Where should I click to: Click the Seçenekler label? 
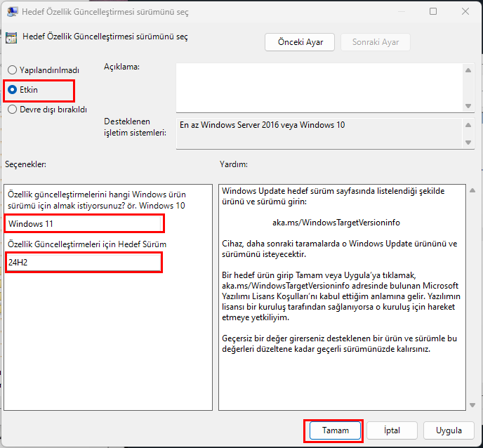(25, 164)
